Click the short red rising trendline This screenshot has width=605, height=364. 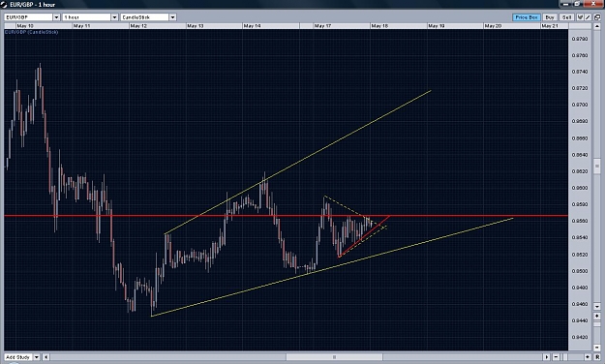tap(364, 236)
